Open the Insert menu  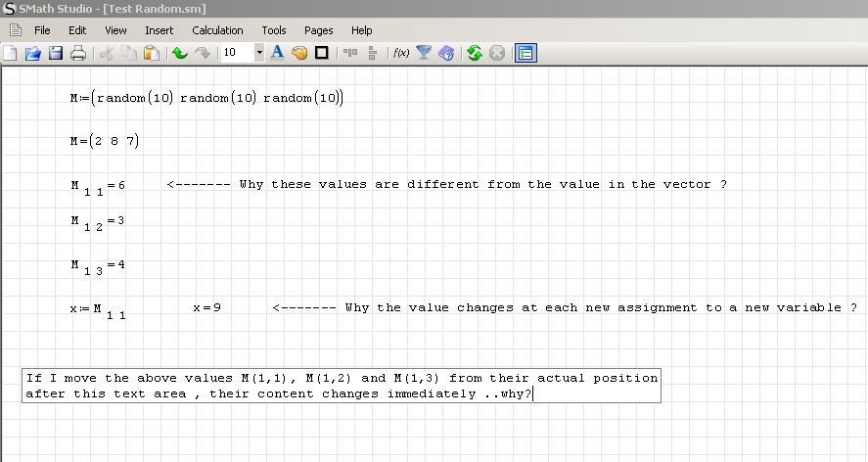[x=160, y=30]
